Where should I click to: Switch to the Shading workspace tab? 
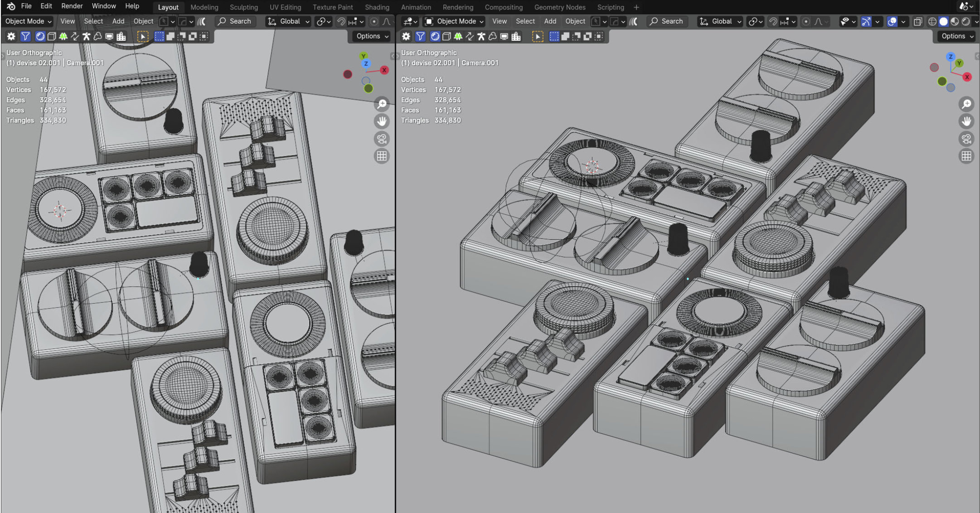(377, 7)
